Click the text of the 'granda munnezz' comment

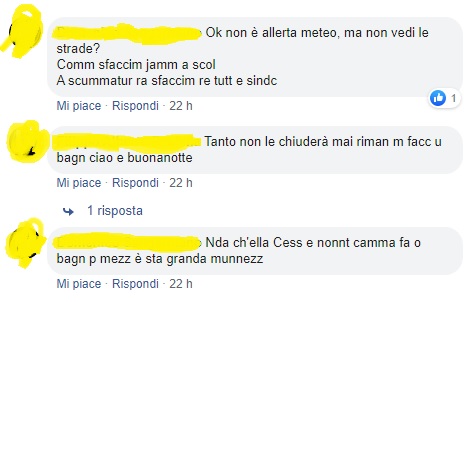pyautogui.click(x=239, y=250)
